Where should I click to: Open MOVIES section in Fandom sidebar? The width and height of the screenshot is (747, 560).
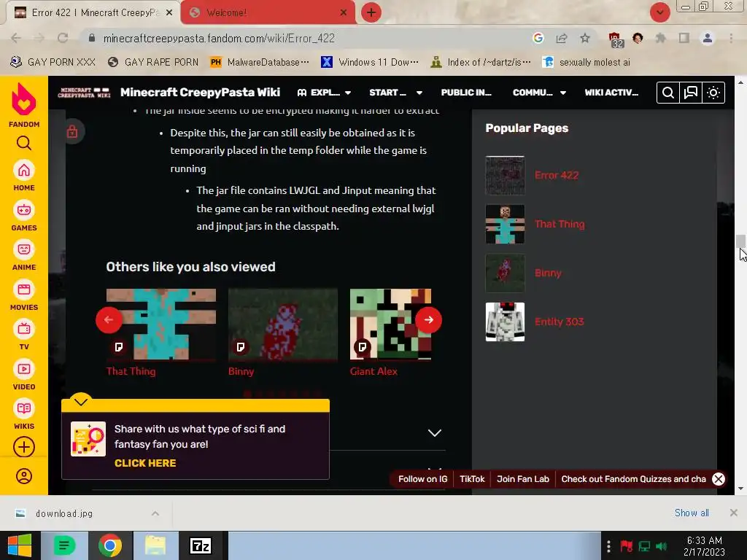tap(24, 296)
